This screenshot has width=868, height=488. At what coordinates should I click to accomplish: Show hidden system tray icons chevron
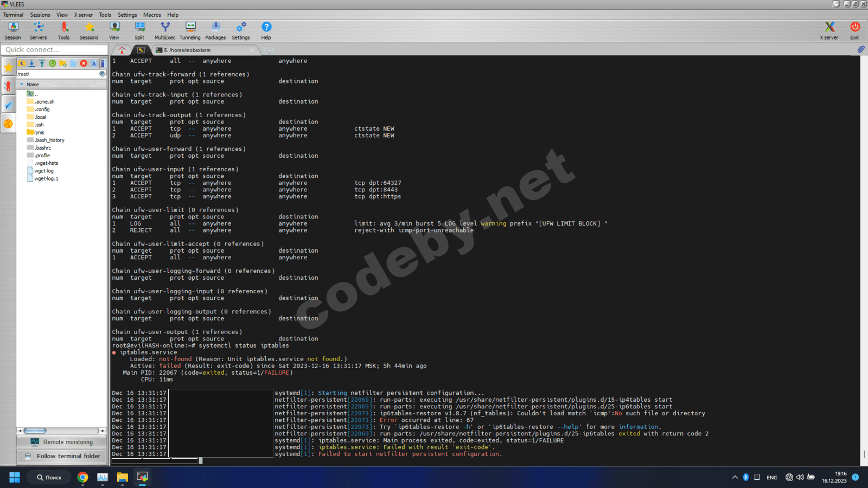[735, 477]
